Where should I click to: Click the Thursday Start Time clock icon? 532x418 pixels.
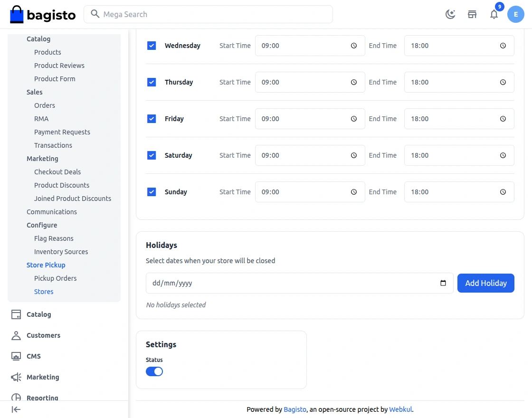353,82
